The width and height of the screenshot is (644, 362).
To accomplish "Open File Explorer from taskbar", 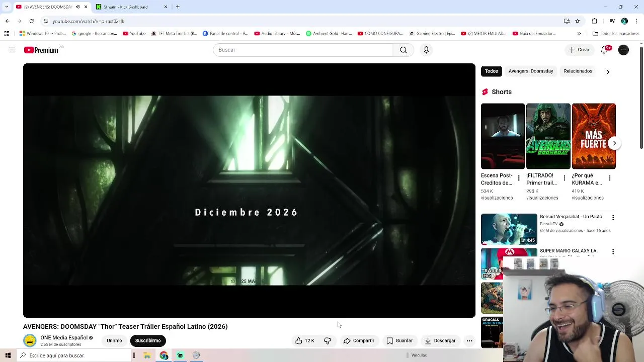I will pyautogui.click(x=147, y=355).
